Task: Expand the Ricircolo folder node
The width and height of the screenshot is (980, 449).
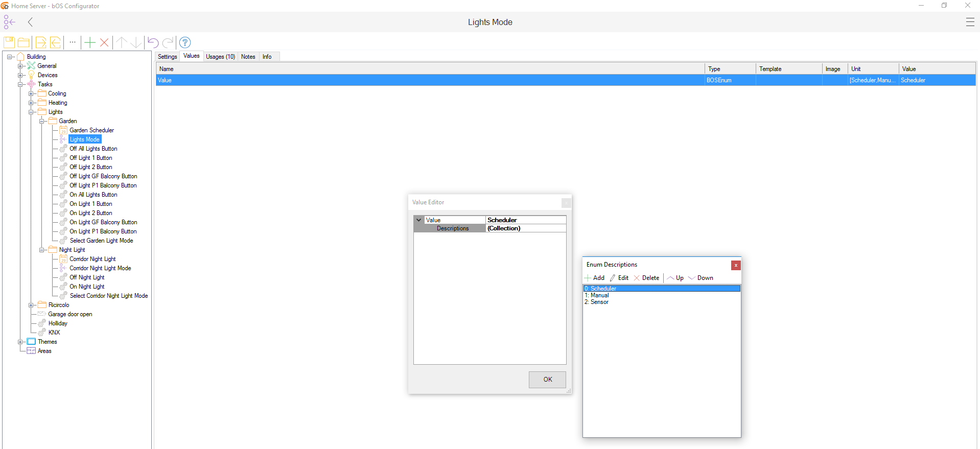Action: pos(31,305)
